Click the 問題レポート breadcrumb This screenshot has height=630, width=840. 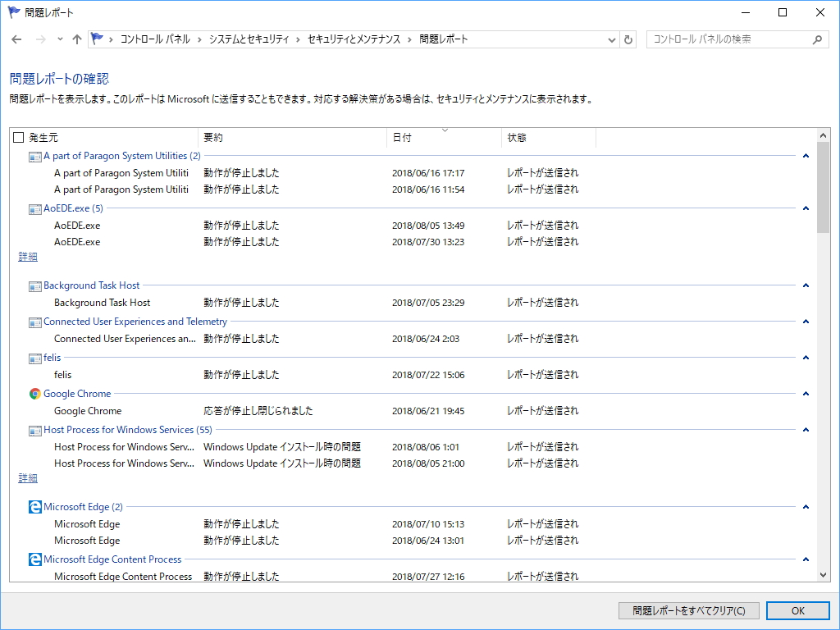point(444,39)
